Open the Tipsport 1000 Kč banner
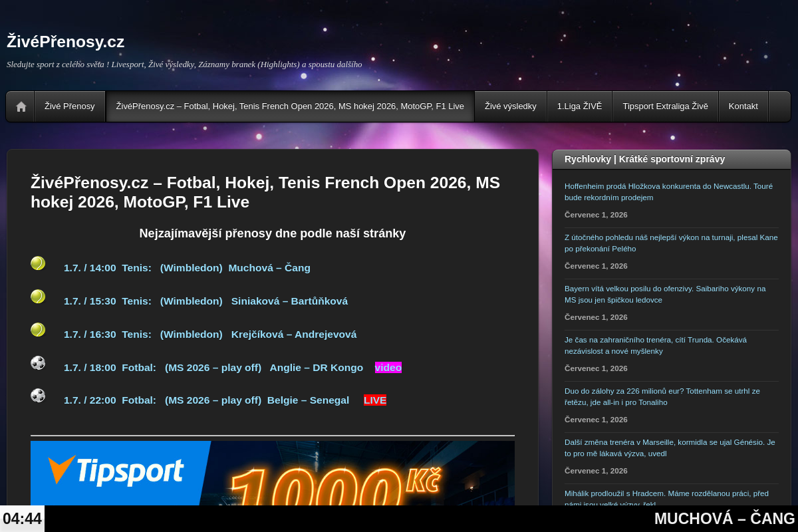Screen dimensions: 798x532 tap(273, 473)
